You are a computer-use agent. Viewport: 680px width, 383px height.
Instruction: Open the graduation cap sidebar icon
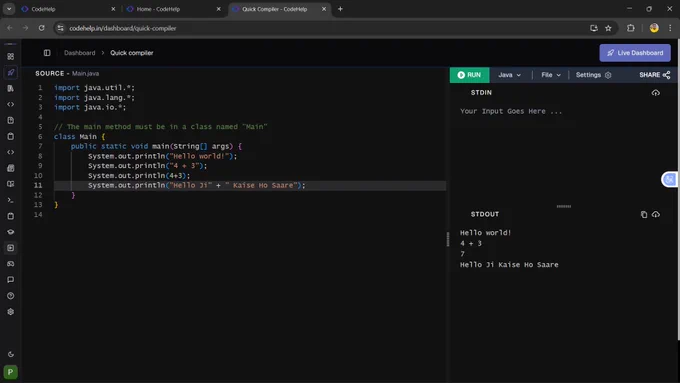coord(10,232)
